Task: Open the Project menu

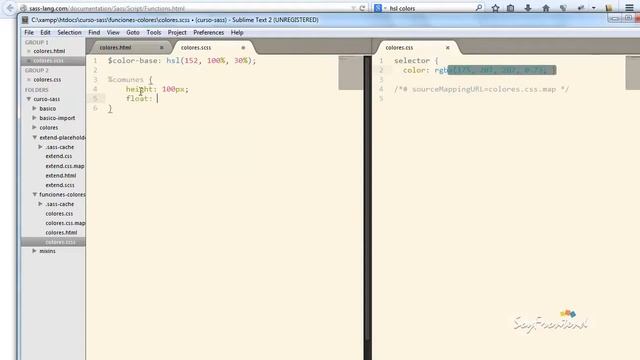Action: point(177,33)
